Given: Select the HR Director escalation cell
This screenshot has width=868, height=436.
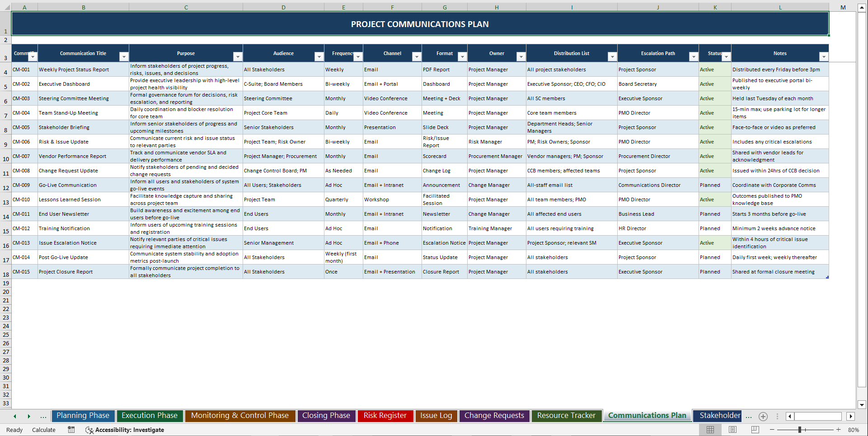Looking at the screenshot, I should 658,228.
